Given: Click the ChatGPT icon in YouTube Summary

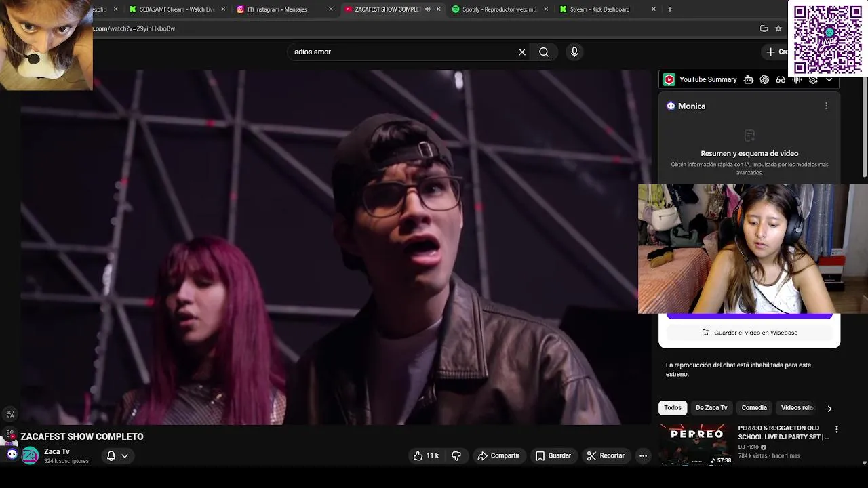Looking at the screenshot, I should (764, 79).
